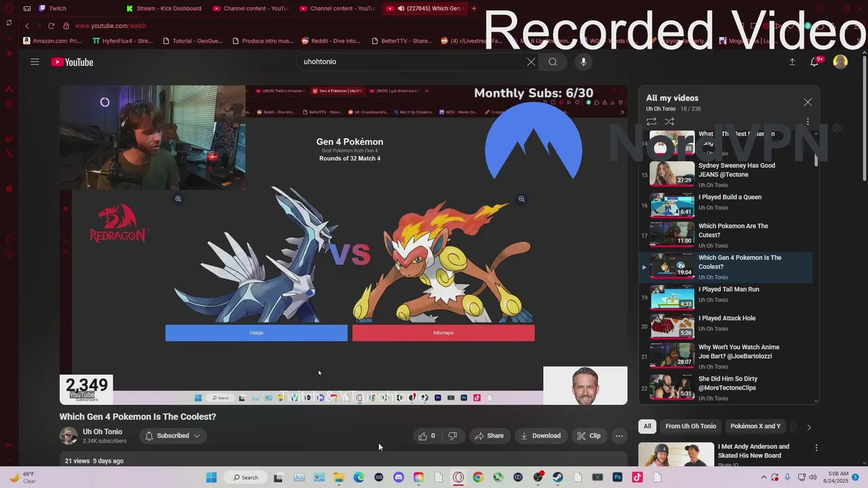Play I Played Build a Queen

[x=726, y=205]
